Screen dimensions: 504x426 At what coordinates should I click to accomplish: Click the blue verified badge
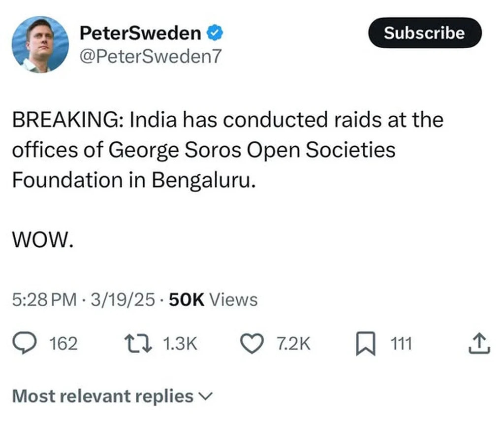click(x=215, y=33)
